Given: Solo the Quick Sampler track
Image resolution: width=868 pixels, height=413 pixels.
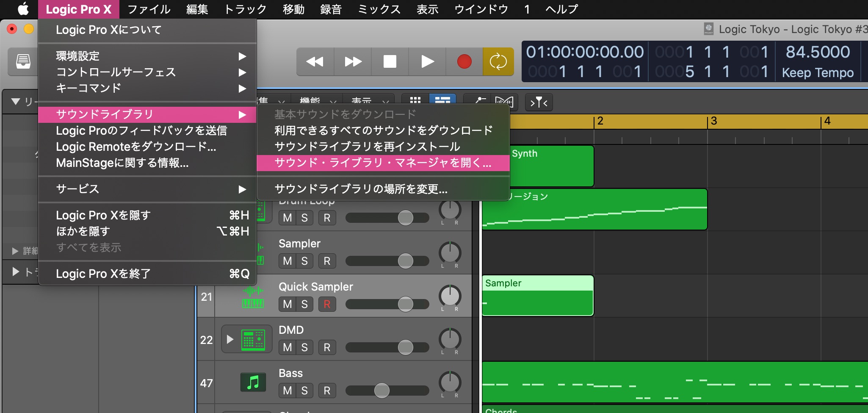Looking at the screenshot, I should pyautogui.click(x=304, y=304).
